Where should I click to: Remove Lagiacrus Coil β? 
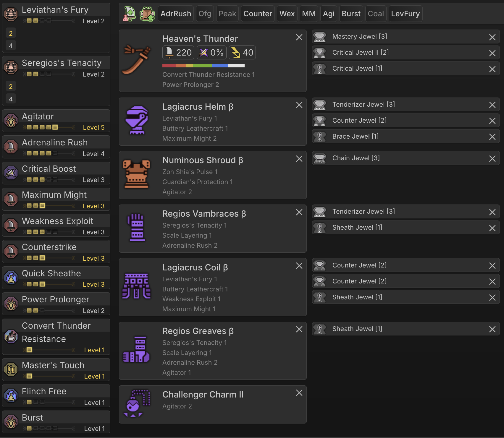299,266
